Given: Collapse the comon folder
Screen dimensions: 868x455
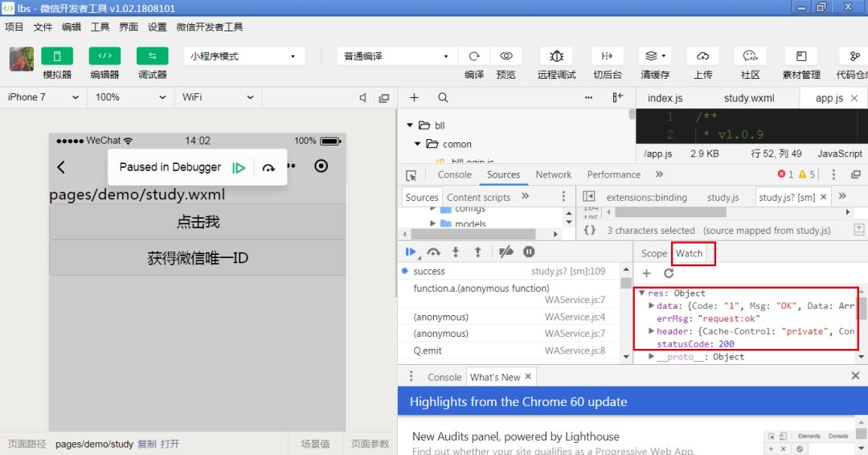Looking at the screenshot, I should [x=418, y=144].
